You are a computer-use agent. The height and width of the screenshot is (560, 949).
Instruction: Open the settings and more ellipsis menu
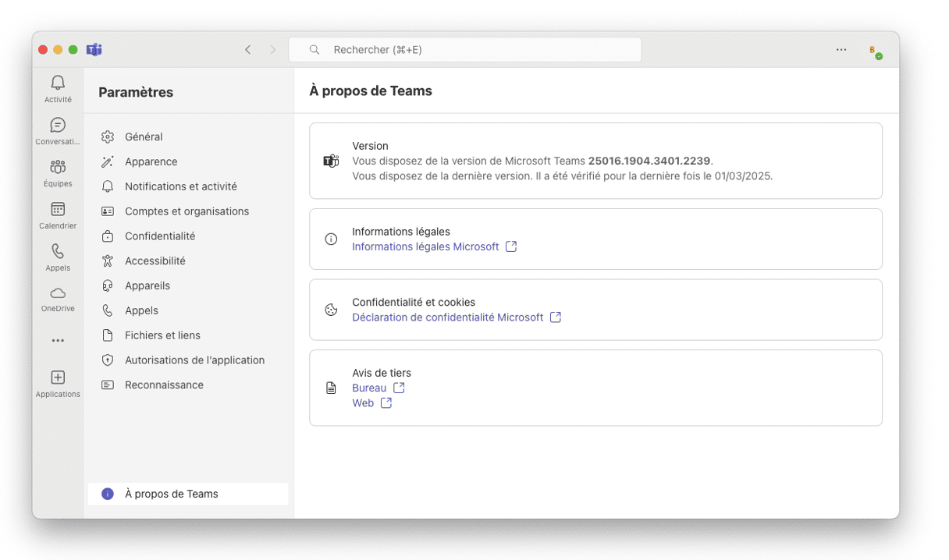841,50
